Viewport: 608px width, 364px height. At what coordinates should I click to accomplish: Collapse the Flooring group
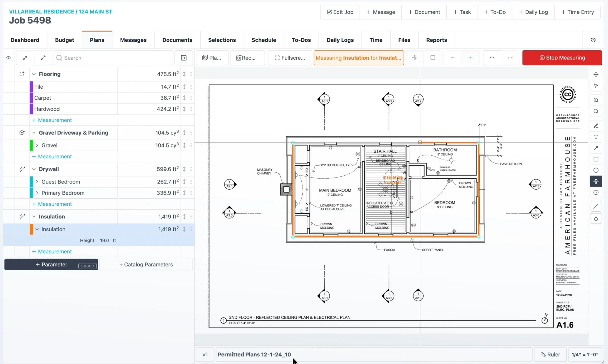click(x=34, y=74)
